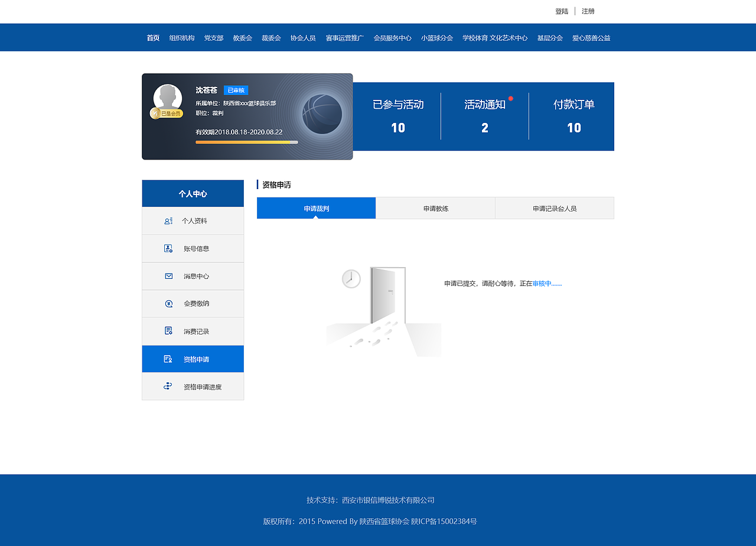The width and height of the screenshot is (756, 546).
Task: Click the 会费缴纳 yen icon
Action: (169, 304)
